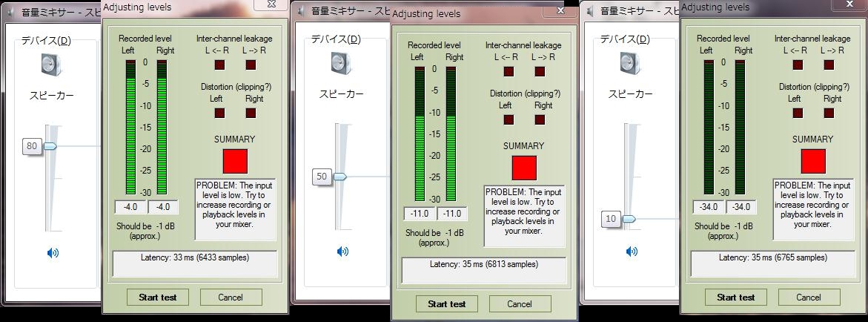Click 'Latency: 35 ms (6813 samples)' text
The width and height of the screenshot is (868, 322).
tap(484, 264)
